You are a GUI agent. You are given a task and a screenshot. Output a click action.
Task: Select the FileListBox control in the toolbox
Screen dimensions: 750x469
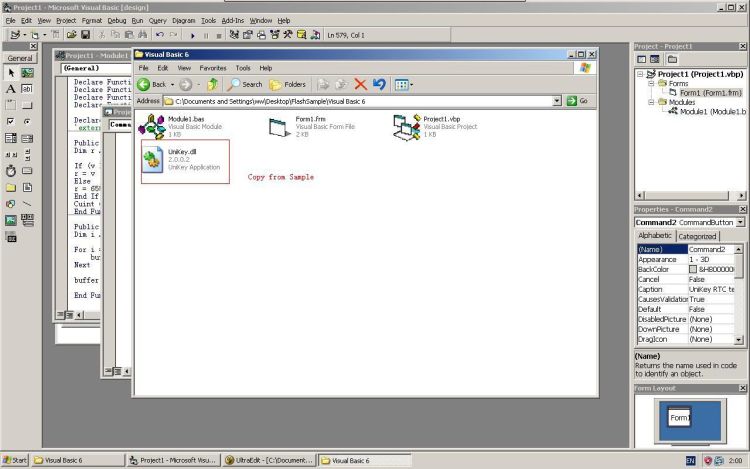(27, 187)
